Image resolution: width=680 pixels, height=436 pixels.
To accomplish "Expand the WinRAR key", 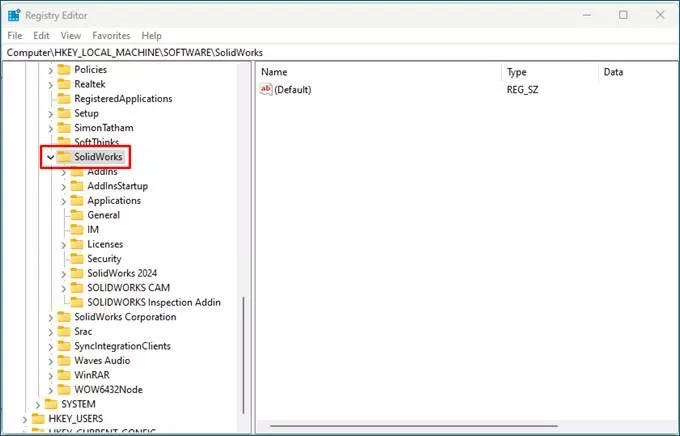I will pyautogui.click(x=51, y=376).
